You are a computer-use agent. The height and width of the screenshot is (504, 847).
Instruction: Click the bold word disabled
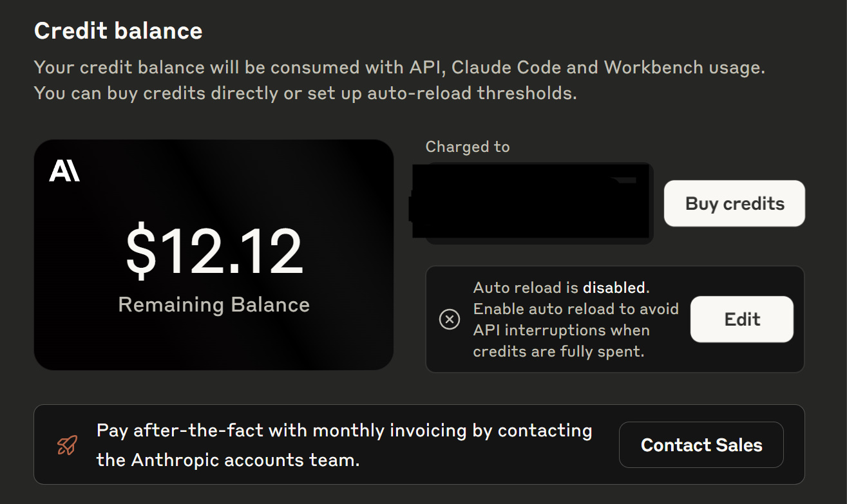point(613,288)
